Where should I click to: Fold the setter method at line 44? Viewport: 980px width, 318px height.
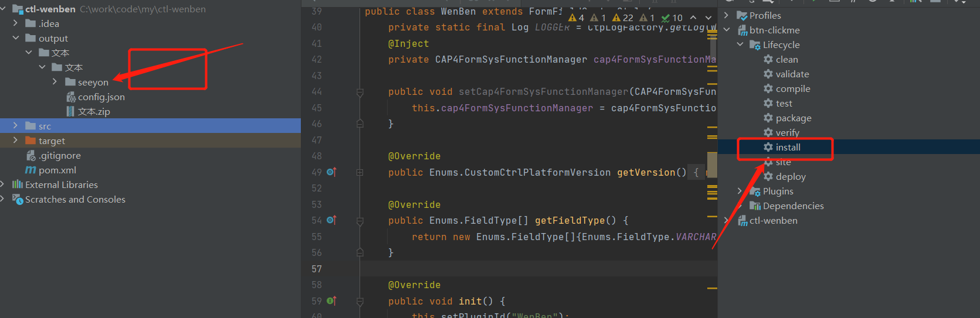(x=360, y=92)
